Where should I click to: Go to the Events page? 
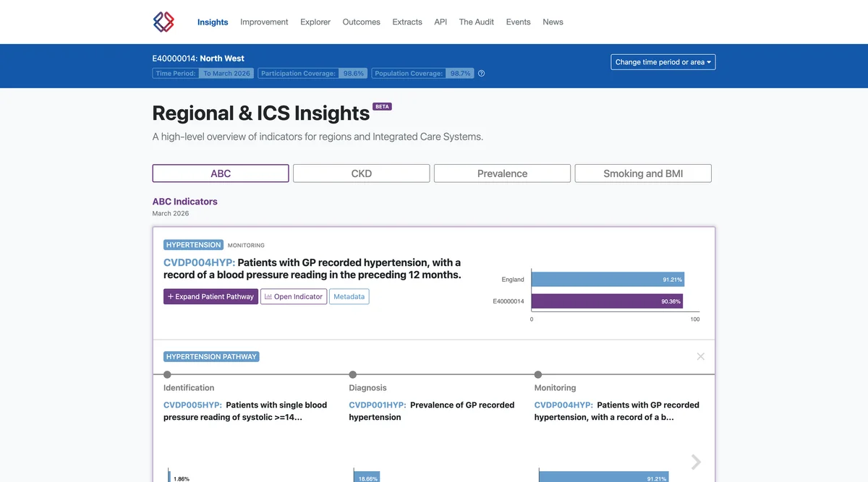pyautogui.click(x=518, y=22)
